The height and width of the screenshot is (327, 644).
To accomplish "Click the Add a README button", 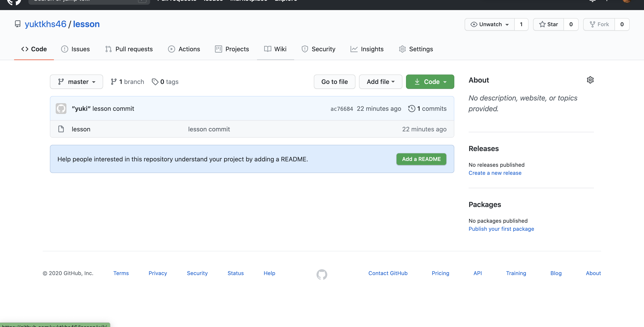I will click(x=421, y=159).
